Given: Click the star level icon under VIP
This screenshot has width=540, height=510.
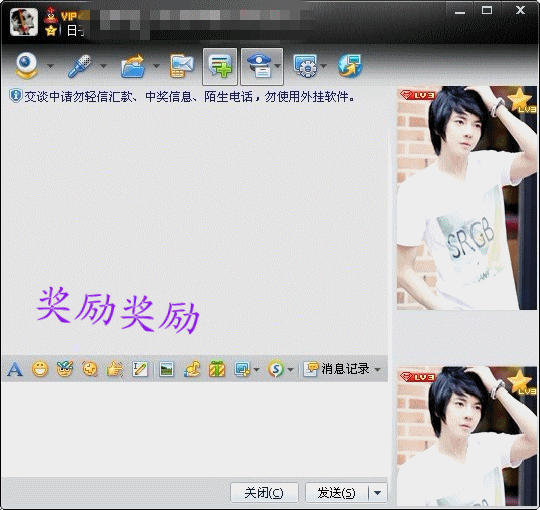Looking at the screenshot, I should tap(51, 31).
